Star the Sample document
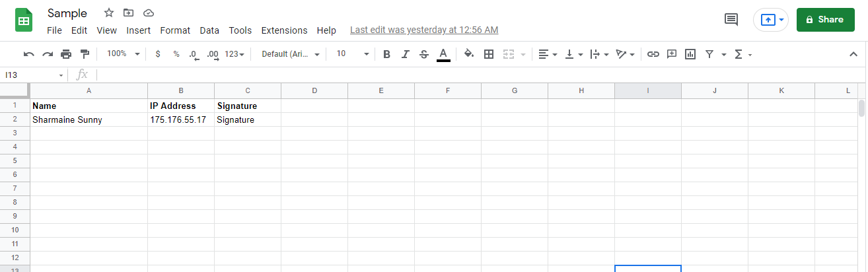The image size is (868, 272). coord(109,13)
